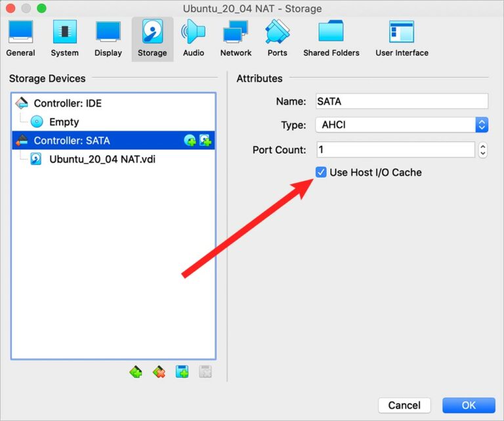Image resolution: width=504 pixels, height=421 pixels.
Task: Click the green zoom window button
Action: point(41,8)
